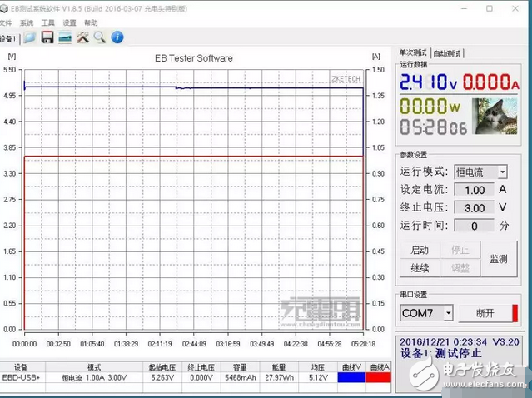Click the 设备1: 测试停止 status text
The width and height of the screenshot is (532, 398).
440,354
